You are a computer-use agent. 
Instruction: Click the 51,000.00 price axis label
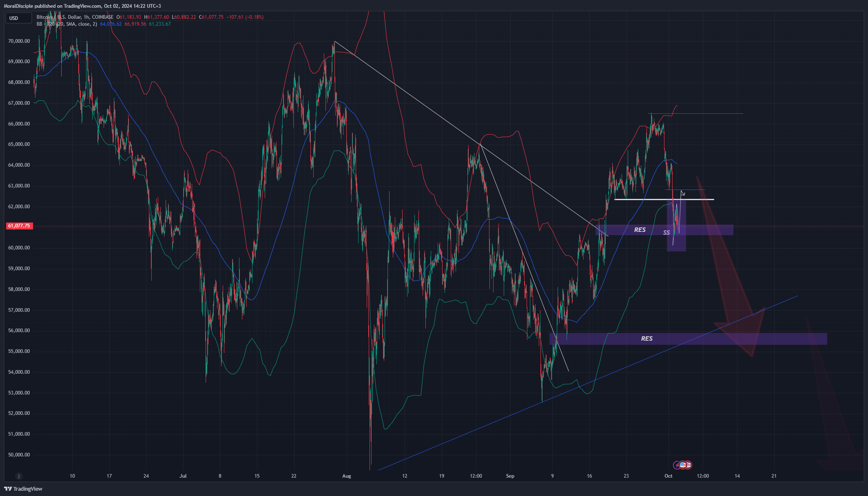click(x=19, y=434)
